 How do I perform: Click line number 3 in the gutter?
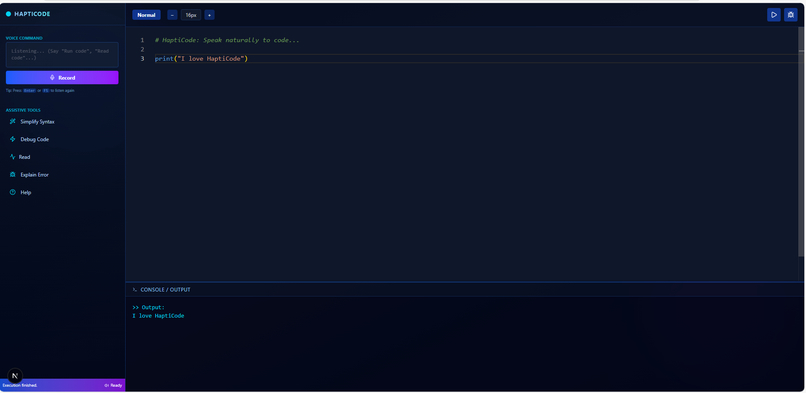click(x=142, y=59)
